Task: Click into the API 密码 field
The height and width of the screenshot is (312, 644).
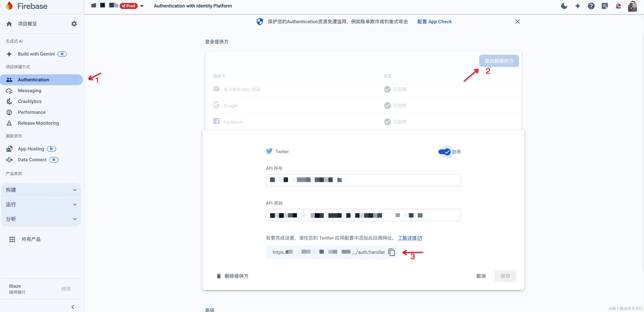Action: (x=363, y=215)
